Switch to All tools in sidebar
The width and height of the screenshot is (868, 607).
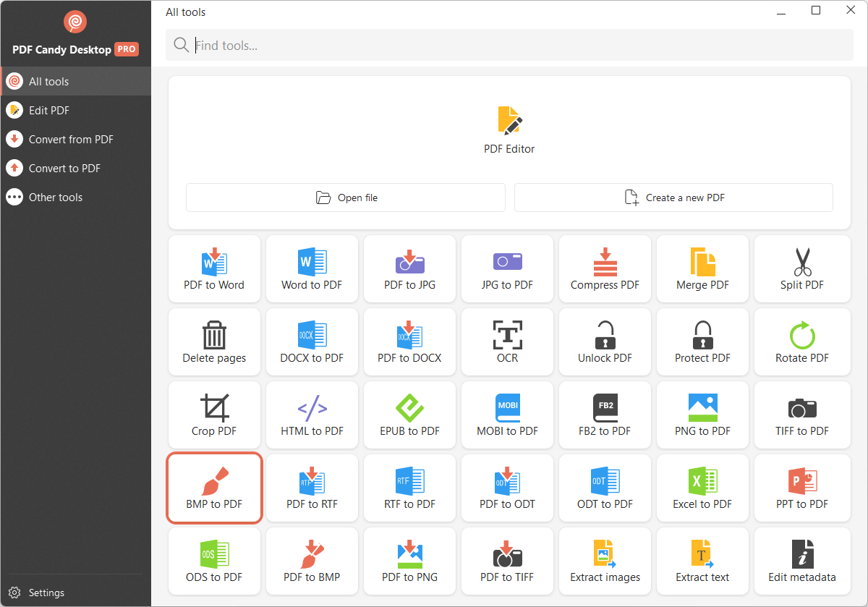(x=76, y=81)
